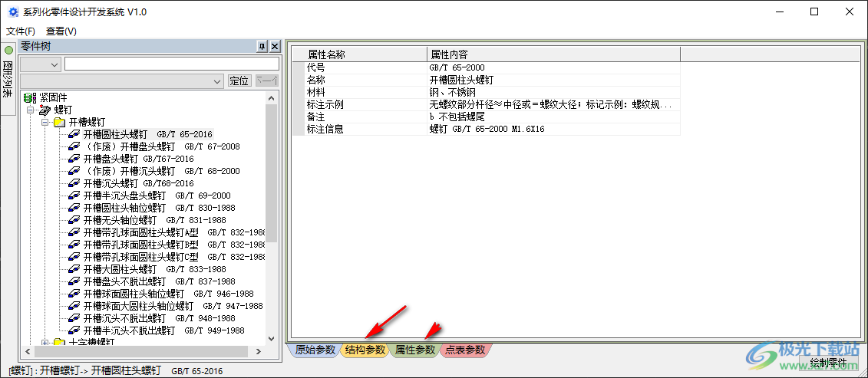Click the part icon beside 开槽盘头螺钉 GB/T67-2016
The width and height of the screenshot is (868, 378).
pyautogui.click(x=74, y=158)
